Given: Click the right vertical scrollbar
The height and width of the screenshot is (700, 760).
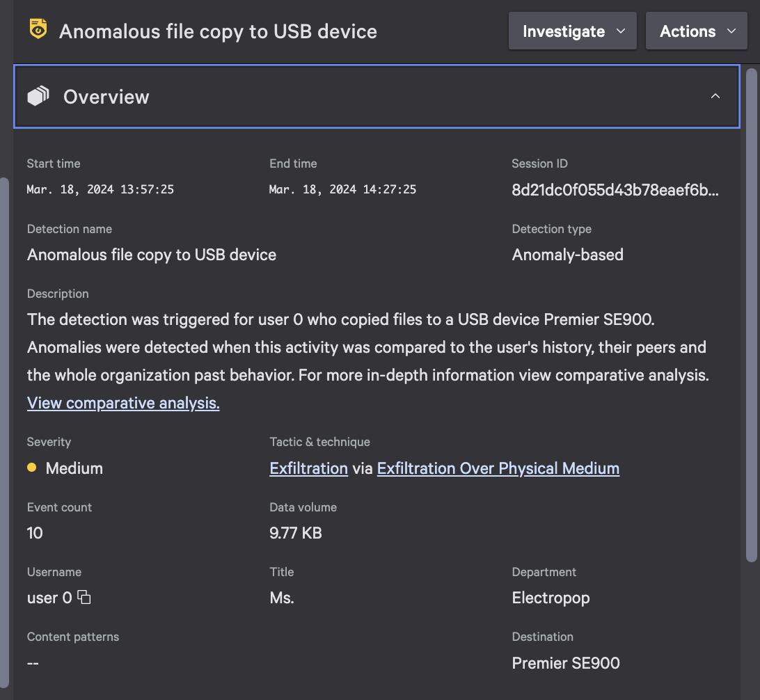Looking at the screenshot, I should [751, 315].
